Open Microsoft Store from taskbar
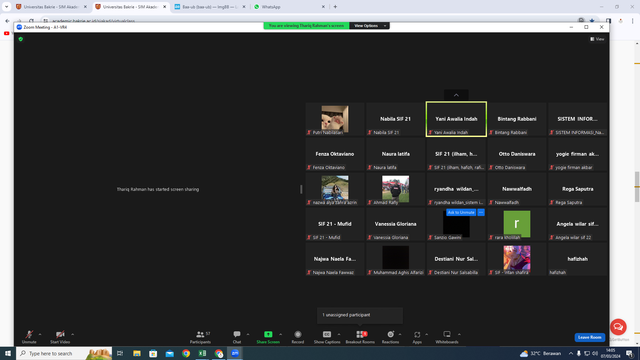This screenshot has width=640, height=360. (x=153, y=353)
